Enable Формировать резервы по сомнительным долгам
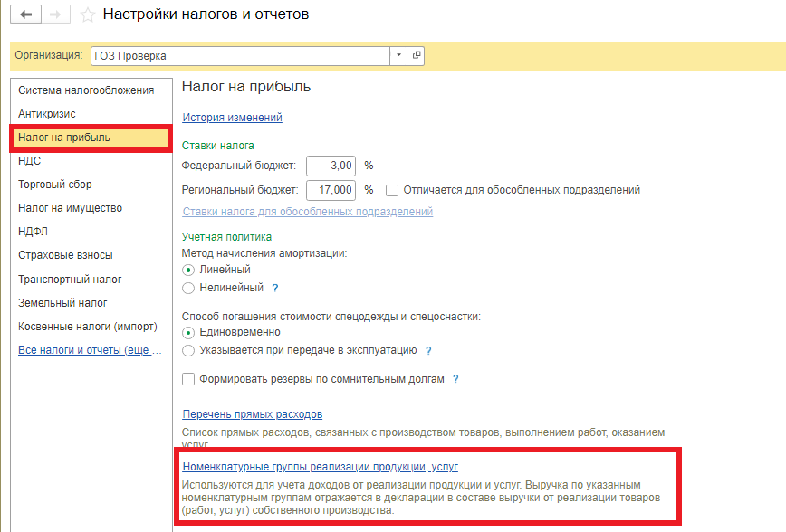786x532 pixels. [x=188, y=379]
